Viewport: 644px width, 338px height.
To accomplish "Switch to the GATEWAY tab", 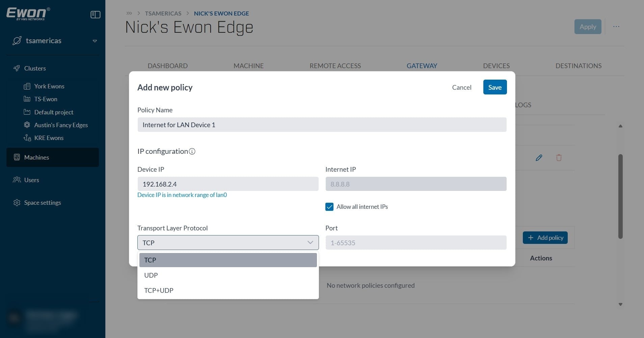I will (x=422, y=66).
